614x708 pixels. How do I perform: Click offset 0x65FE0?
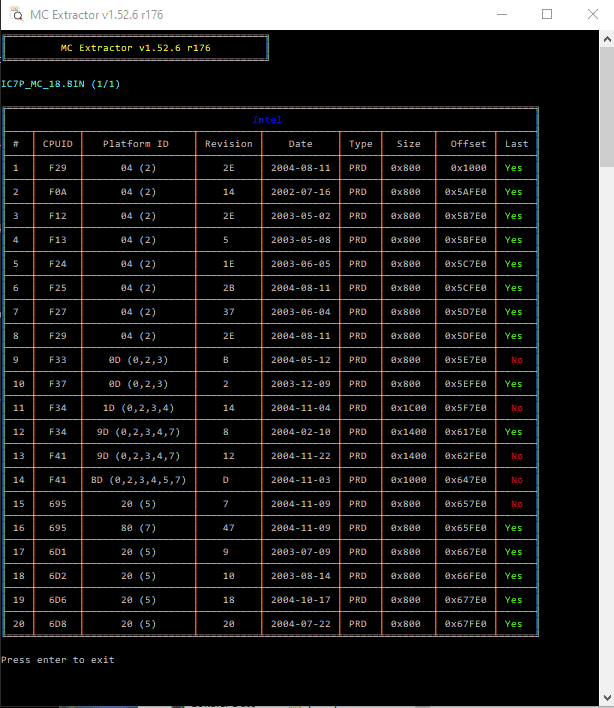tap(465, 528)
